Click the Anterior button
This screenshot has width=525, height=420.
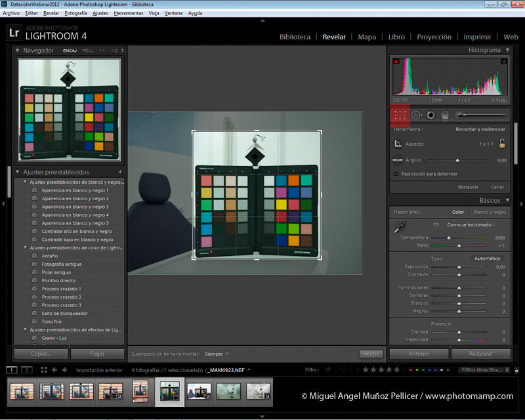pos(419,354)
